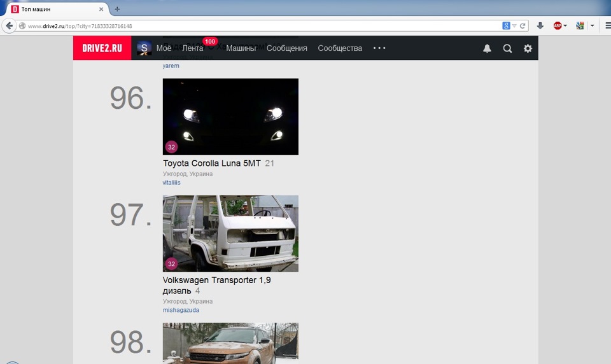The image size is (611, 364).
Task: Select the Топ машин browser tab
Action: [x=57, y=9]
